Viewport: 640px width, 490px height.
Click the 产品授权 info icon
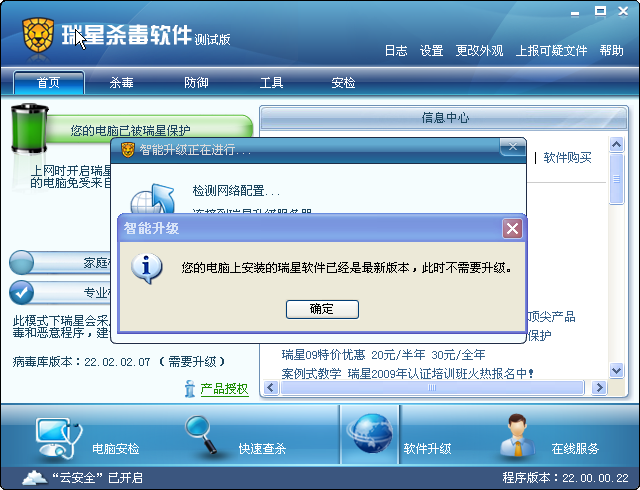tap(190, 388)
